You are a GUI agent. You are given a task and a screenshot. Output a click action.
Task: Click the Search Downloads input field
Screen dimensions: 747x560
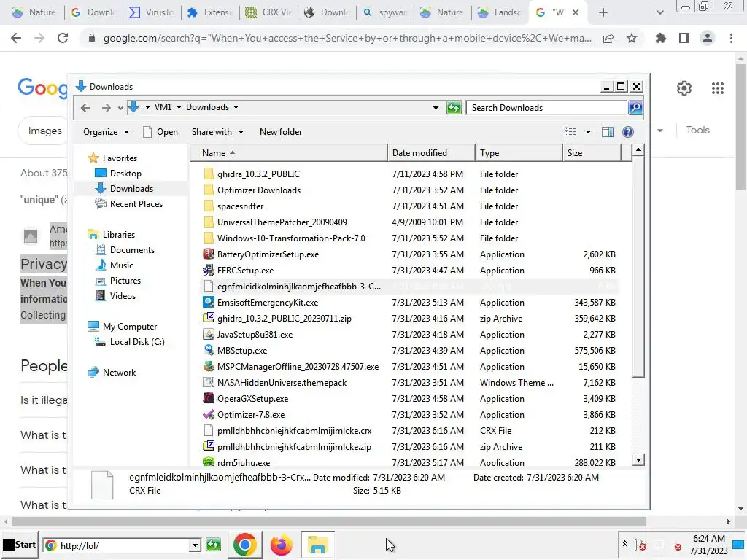(546, 108)
